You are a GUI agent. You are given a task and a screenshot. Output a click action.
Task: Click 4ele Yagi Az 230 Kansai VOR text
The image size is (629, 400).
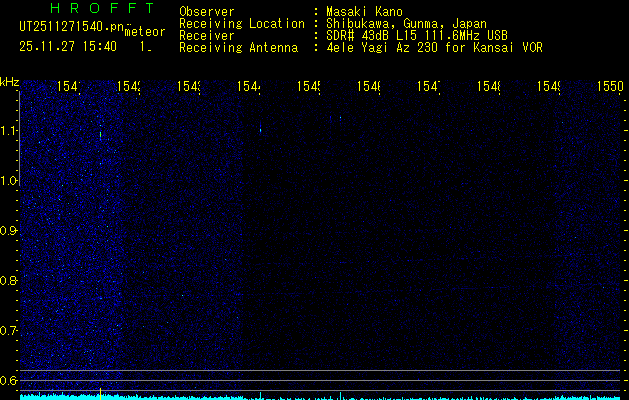click(x=434, y=48)
